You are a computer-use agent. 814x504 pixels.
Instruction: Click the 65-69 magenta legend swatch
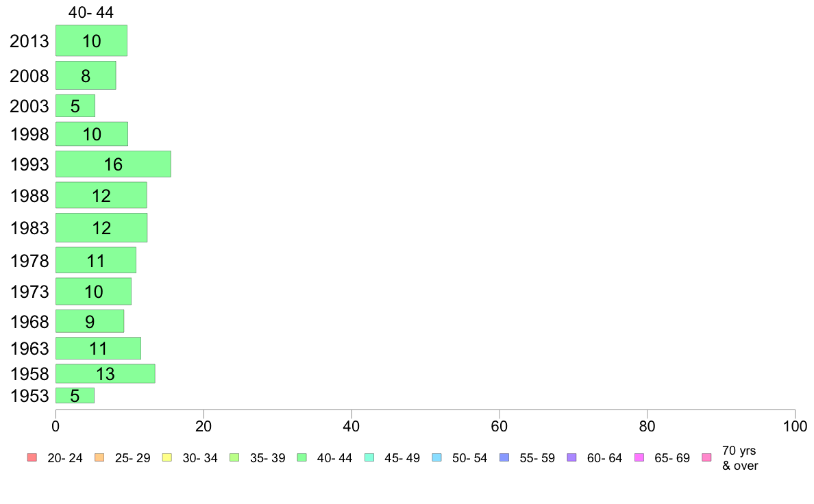click(639, 457)
